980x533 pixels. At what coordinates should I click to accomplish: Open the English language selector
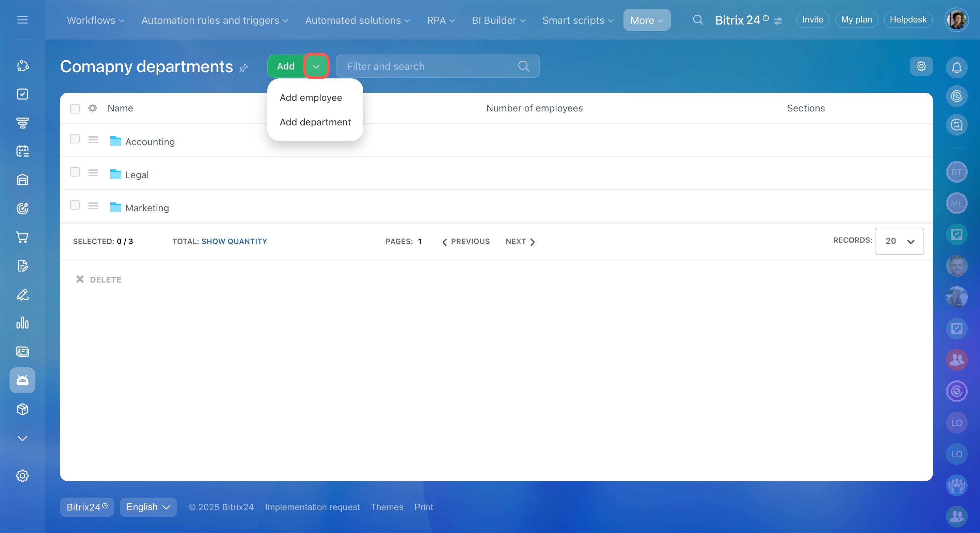click(148, 507)
